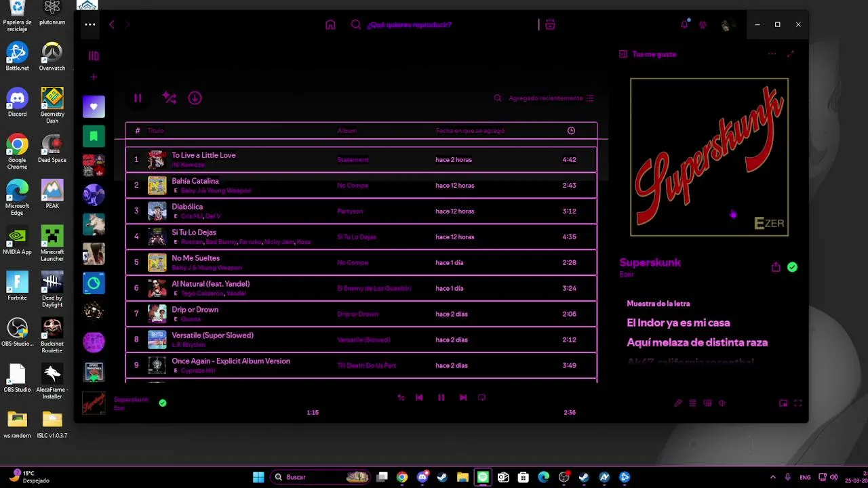Open the green bookmark Your Episodes item
The image size is (868, 488).
pyautogui.click(x=94, y=136)
